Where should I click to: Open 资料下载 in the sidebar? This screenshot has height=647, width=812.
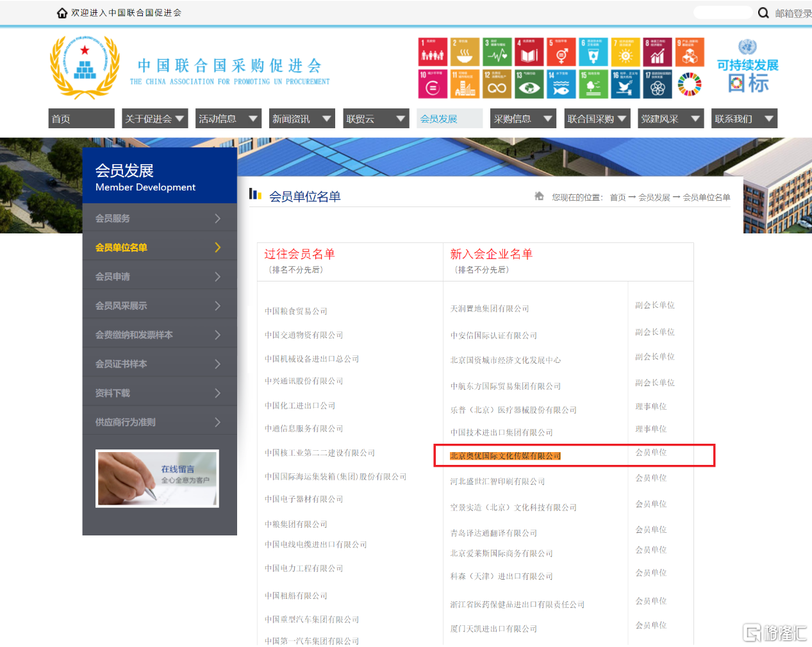tap(160, 393)
